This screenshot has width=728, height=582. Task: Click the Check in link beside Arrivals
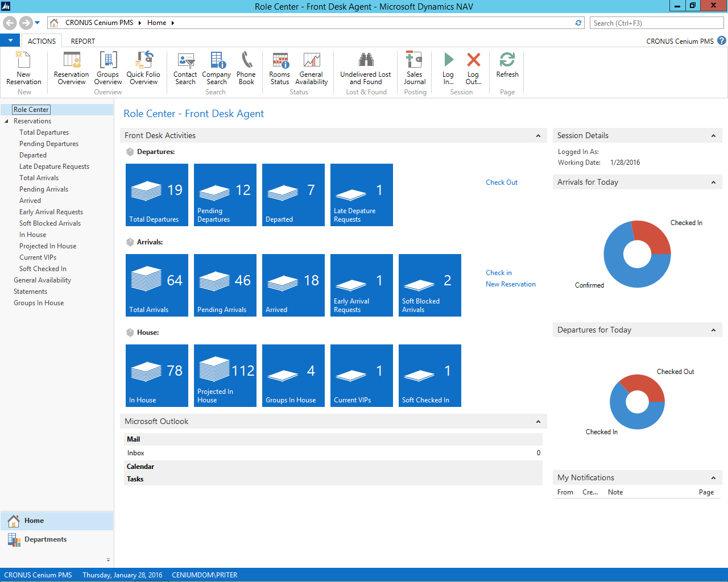[498, 272]
